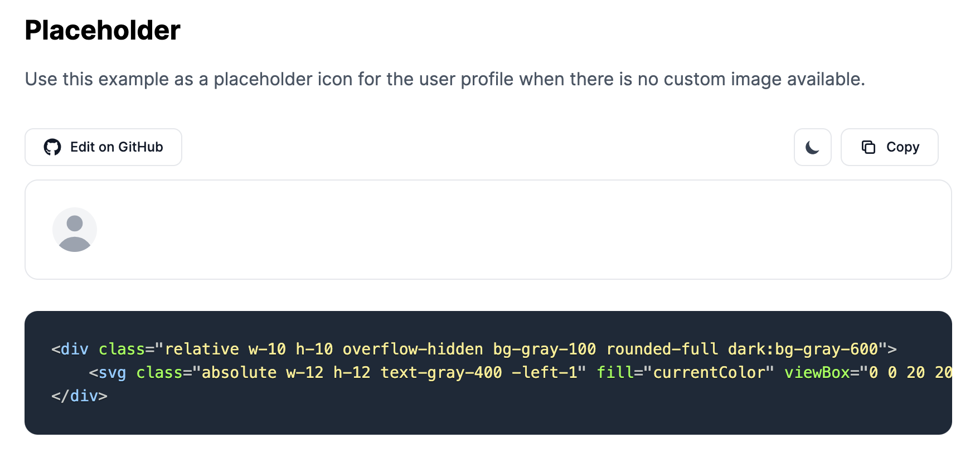Click the currentColor value in the code
The image size is (980, 457).
coord(709,372)
